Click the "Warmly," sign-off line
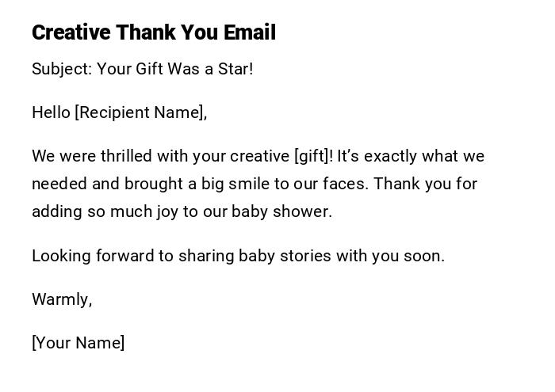555x392 pixels. tap(62, 299)
